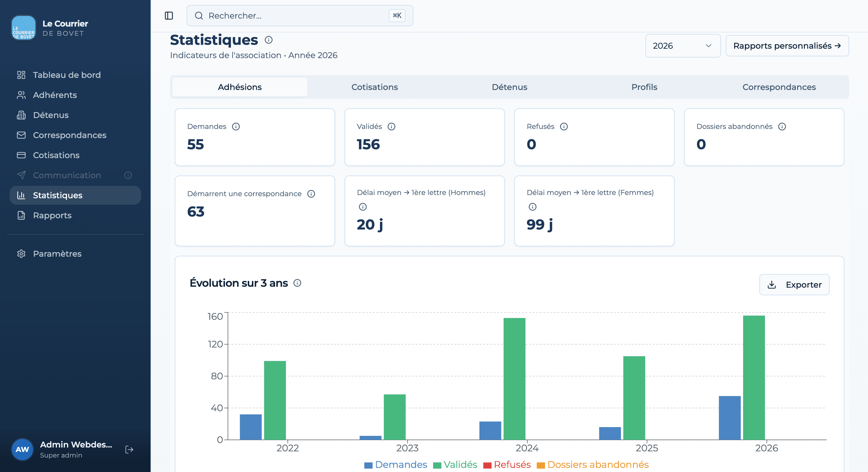Click info icon under Délai moyen Femmes

[x=532, y=207]
